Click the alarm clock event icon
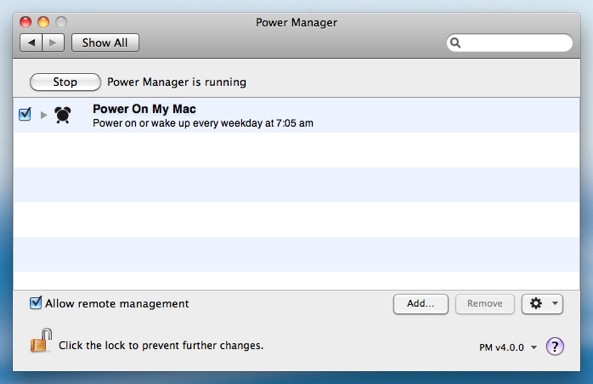593x384 pixels. point(63,115)
